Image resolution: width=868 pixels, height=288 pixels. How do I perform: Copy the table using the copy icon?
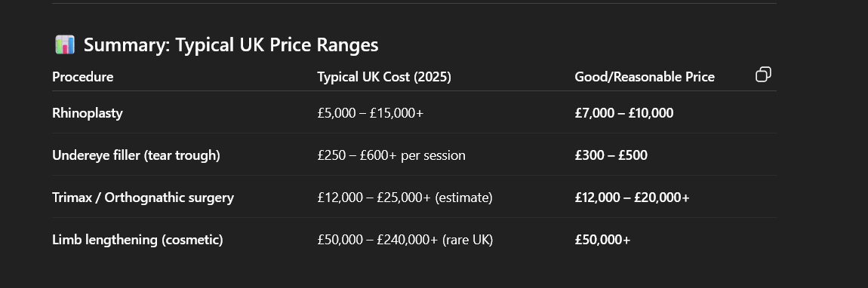763,74
